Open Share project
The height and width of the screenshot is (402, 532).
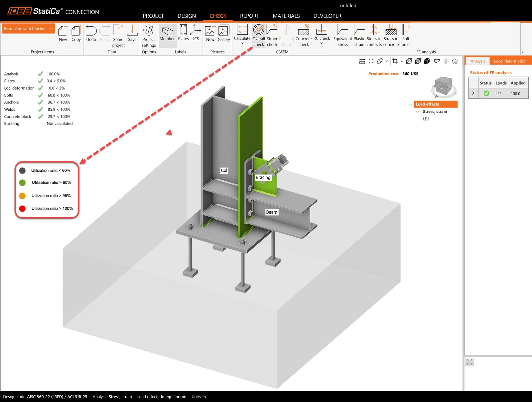118,36
